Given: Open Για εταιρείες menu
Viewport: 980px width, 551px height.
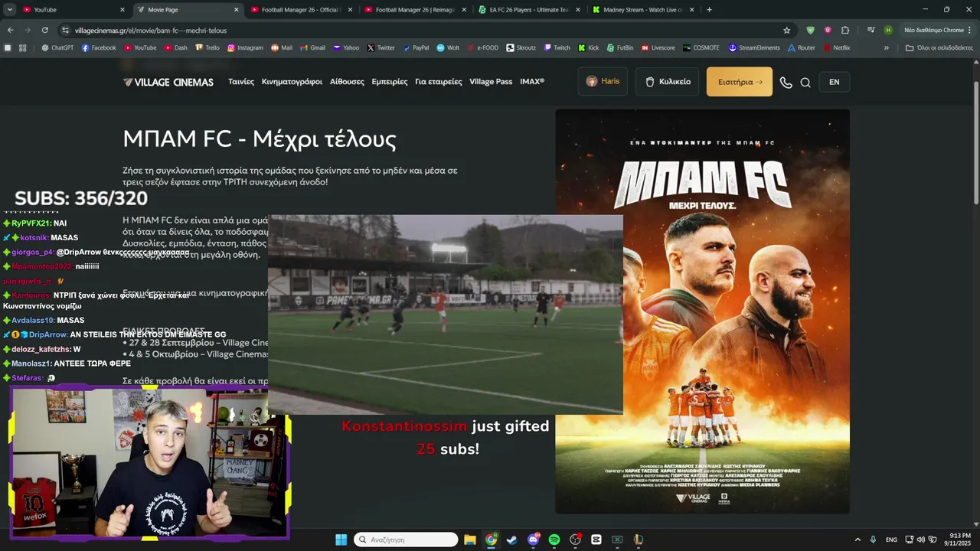Looking at the screenshot, I should click(439, 82).
